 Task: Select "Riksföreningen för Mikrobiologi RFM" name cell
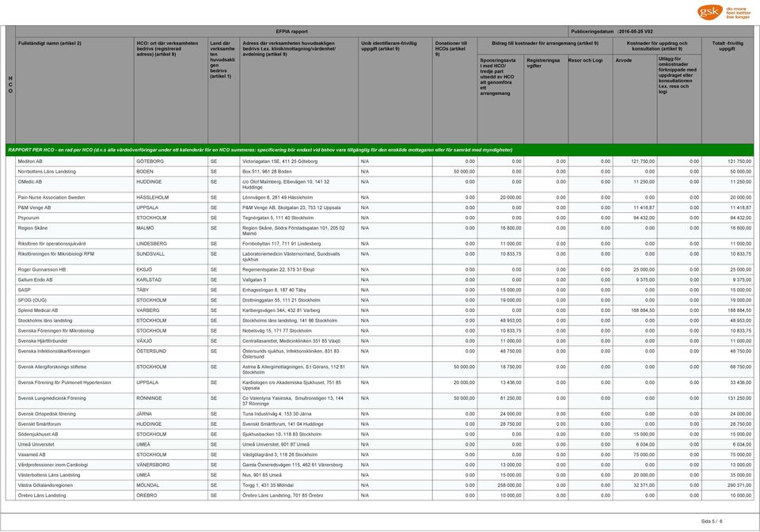point(74,256)
